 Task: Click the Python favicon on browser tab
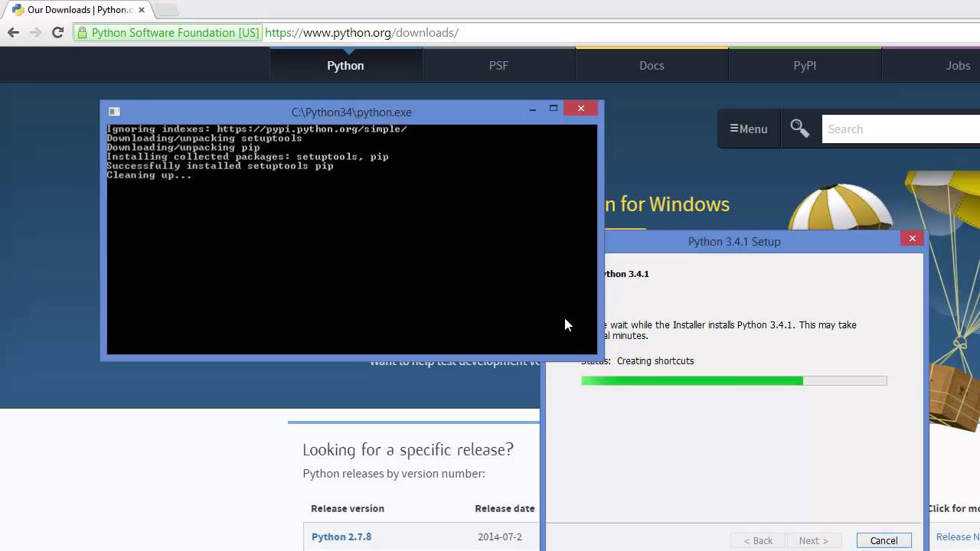coord(18,10)
